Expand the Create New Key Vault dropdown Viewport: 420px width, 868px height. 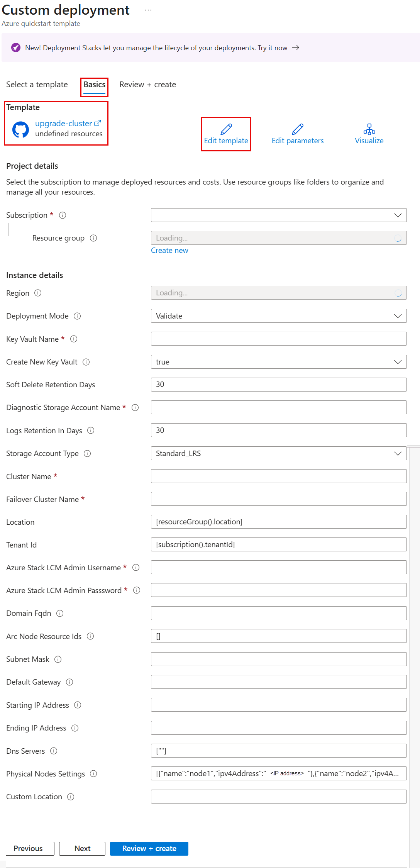278,362
